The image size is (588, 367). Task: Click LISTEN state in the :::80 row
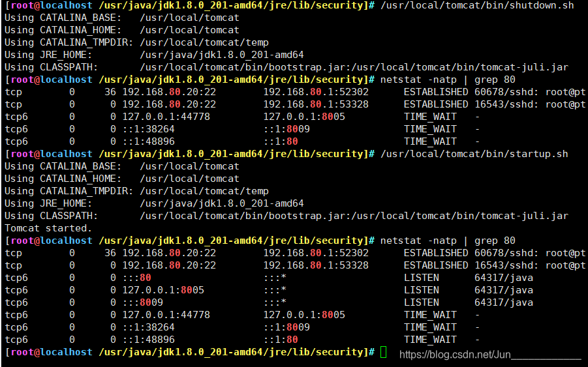422,278
